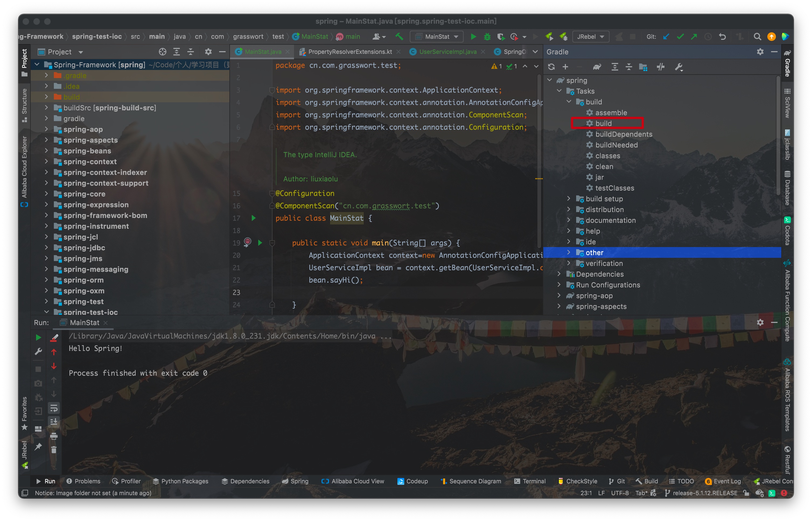Click the Debug bug icon

click(487, 37)
